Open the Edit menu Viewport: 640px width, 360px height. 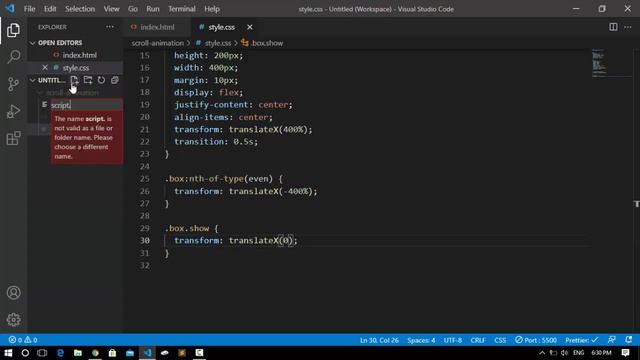click(50, 9)
